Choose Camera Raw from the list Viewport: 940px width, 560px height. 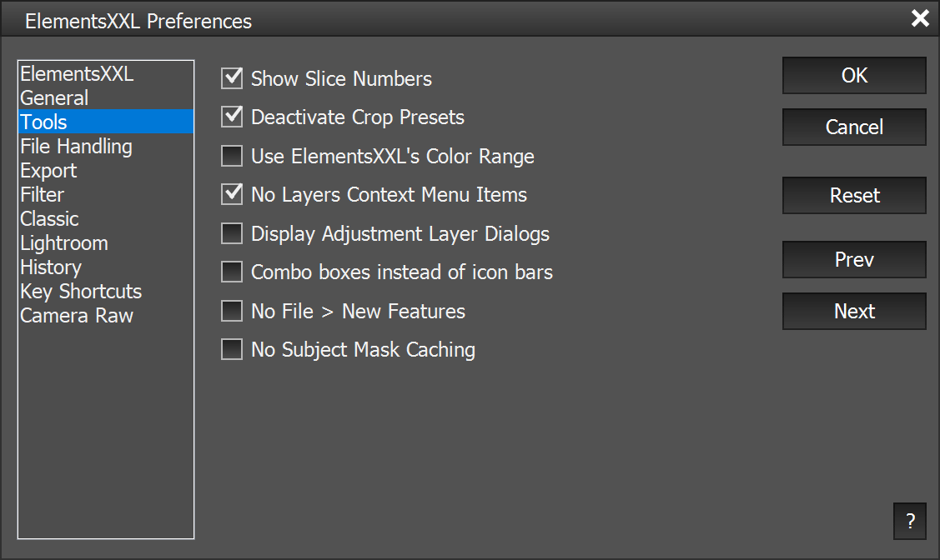point(77,316)
